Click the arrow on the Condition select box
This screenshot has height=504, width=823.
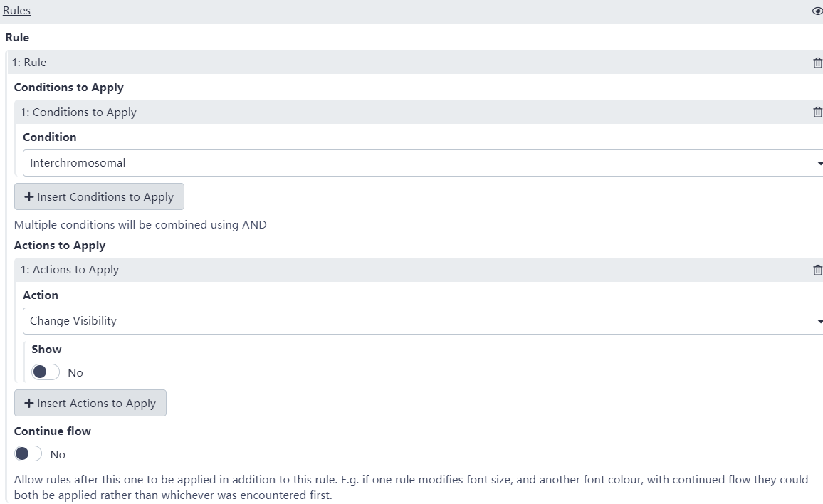click(x=819, y=164)
